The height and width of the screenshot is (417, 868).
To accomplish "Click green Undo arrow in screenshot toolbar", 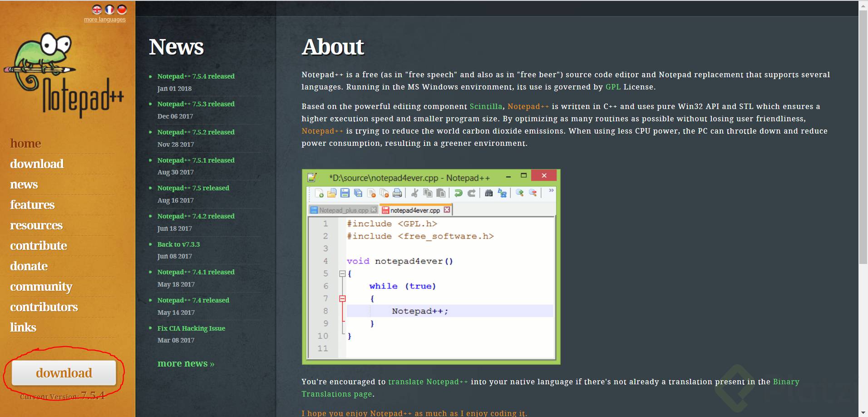I will (459, 193).
